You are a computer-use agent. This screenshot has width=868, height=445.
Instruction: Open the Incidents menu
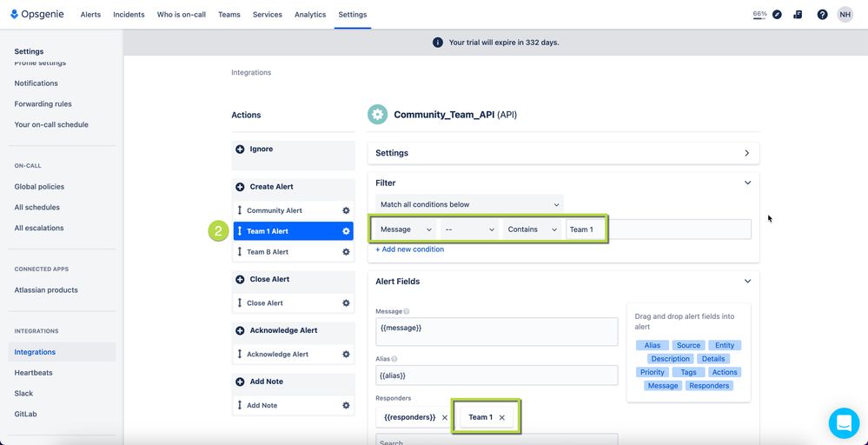pos(129,15)
